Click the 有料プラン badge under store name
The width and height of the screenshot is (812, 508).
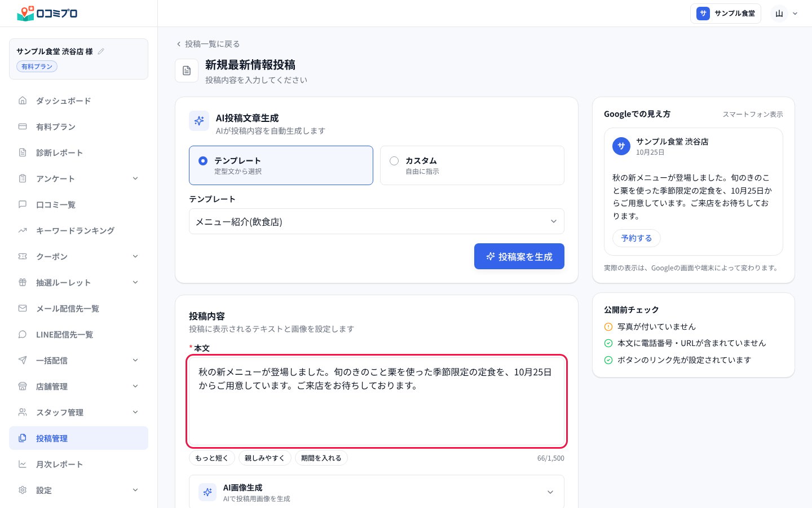click(x=37, y=67)
